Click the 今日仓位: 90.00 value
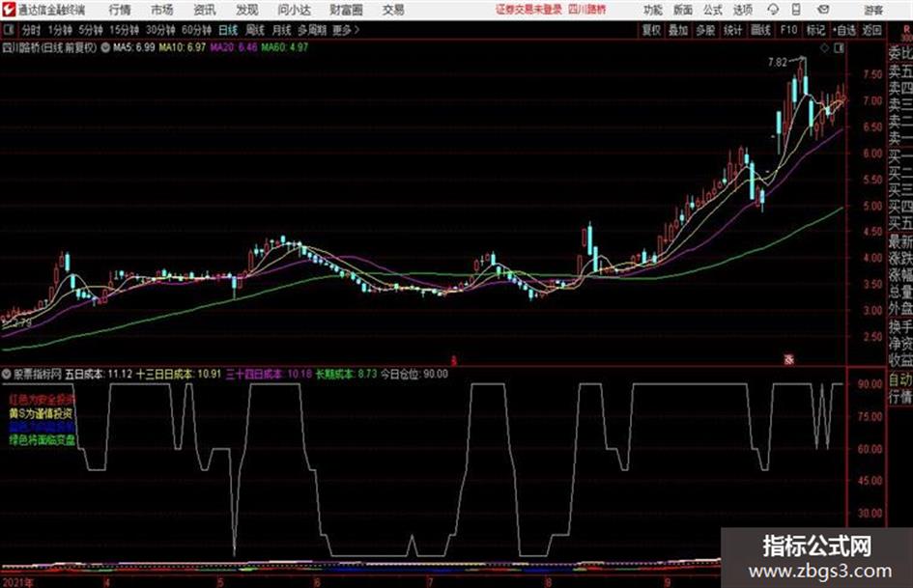This screenshot has height=588, width=913. [x=414, y=375]
